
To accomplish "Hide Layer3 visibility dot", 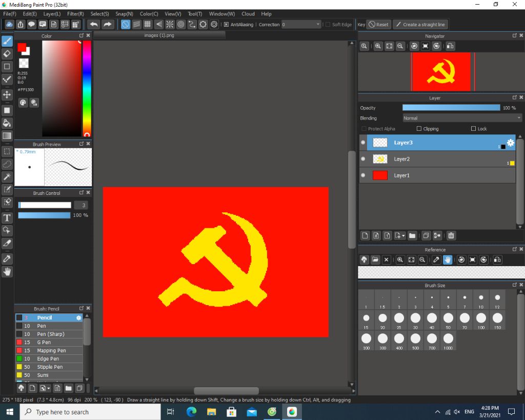I will click(x=363, y=143).
